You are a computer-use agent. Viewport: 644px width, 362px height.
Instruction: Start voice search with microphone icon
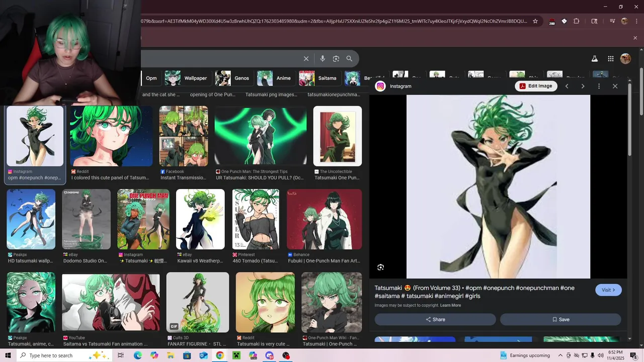click(x=323, y=59)
